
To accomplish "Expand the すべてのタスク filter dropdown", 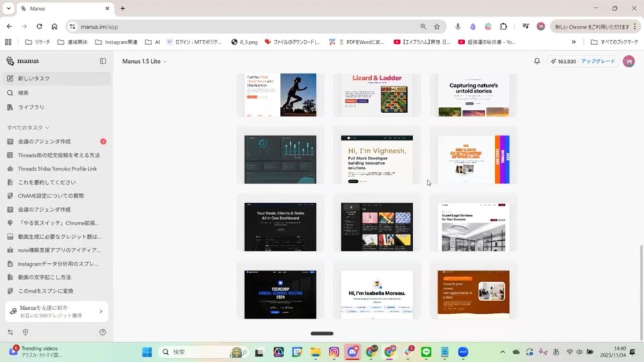I will [28, 128].
